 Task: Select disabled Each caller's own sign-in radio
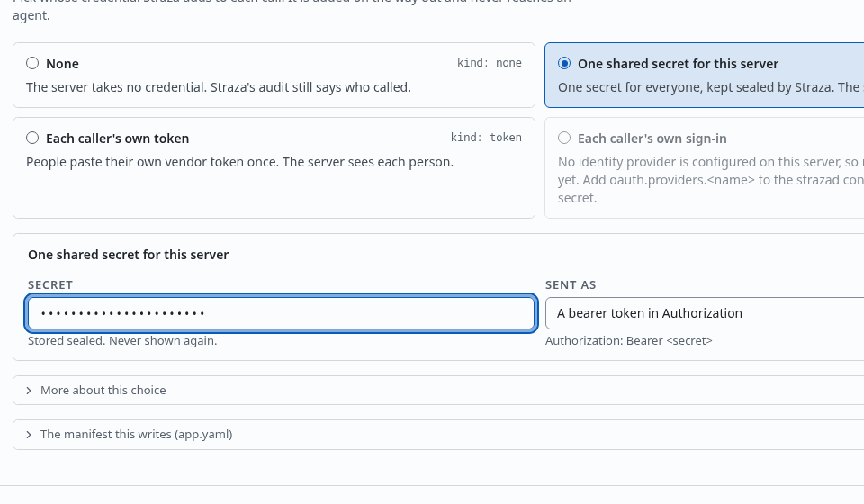pyautogui.click(x=564, y=138)
